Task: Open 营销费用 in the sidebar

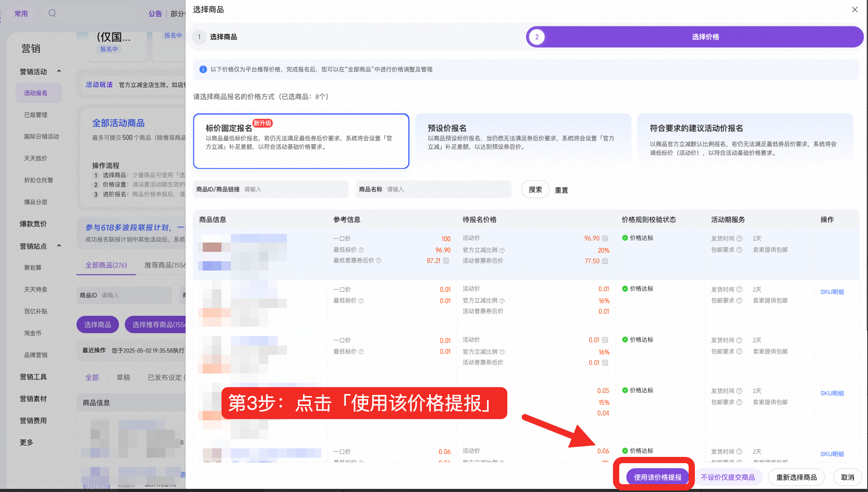Action: coord(33,421)
